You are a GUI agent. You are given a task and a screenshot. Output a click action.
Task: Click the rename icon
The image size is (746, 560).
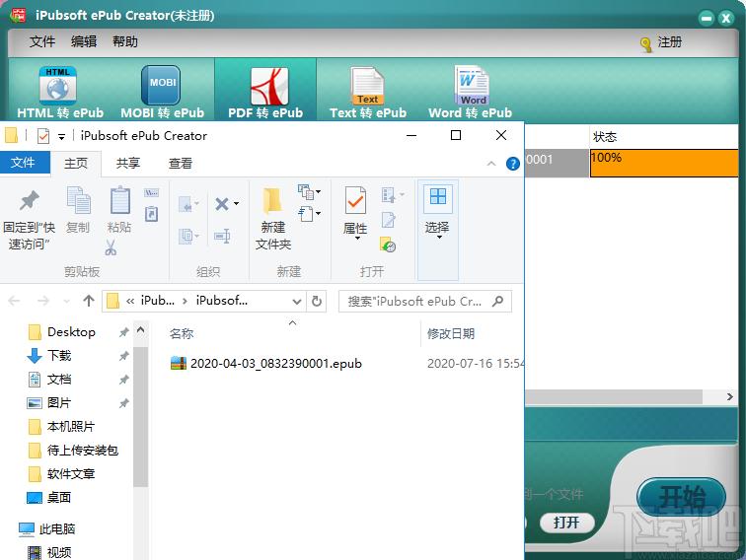click(222, 236)
